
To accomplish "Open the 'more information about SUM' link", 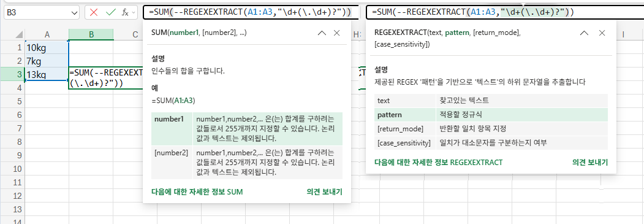I will [197, 191].
